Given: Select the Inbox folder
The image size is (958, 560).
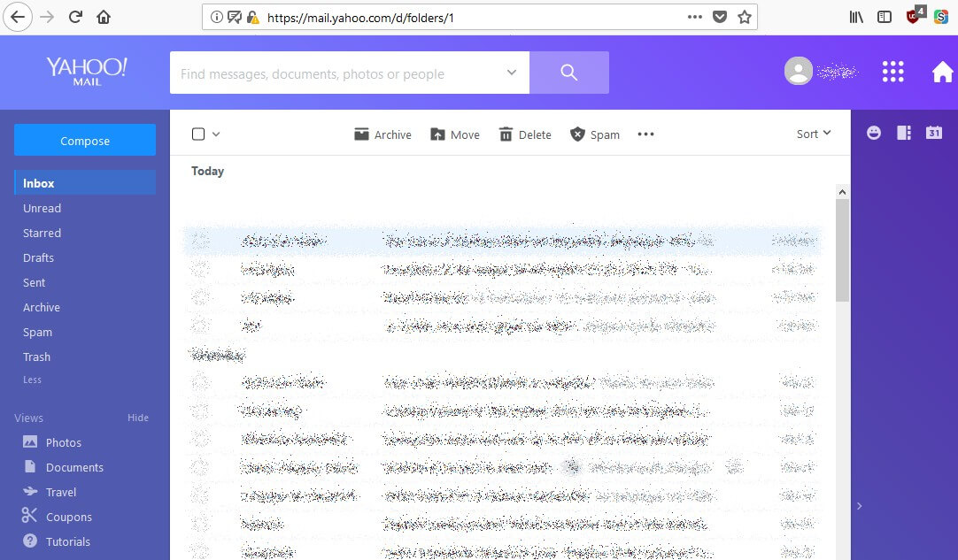Looking at the screenshot, I should [85, 183].
